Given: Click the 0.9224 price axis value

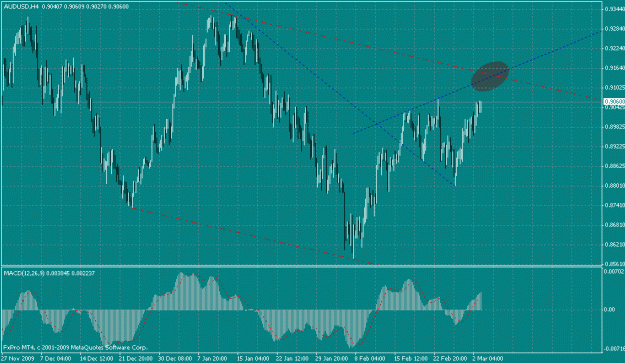Looking at the screenshot, I should pyautogui.click(x=616, y=48).
